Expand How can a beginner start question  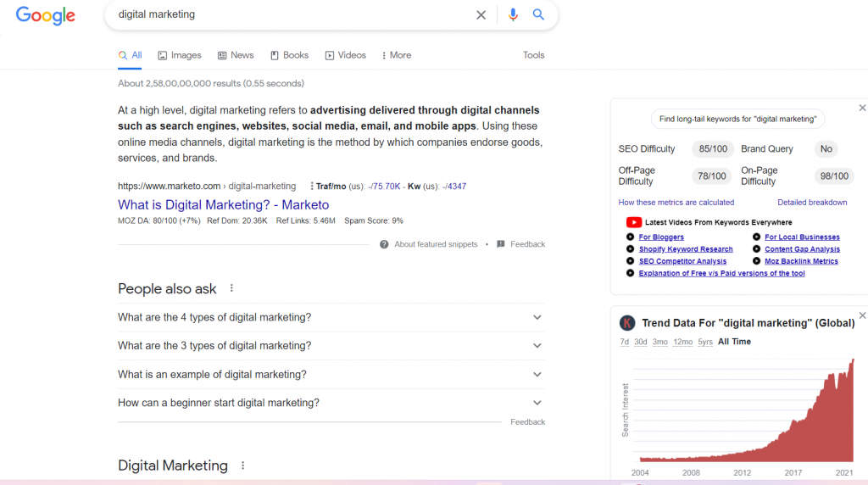[x=331, y=403]
